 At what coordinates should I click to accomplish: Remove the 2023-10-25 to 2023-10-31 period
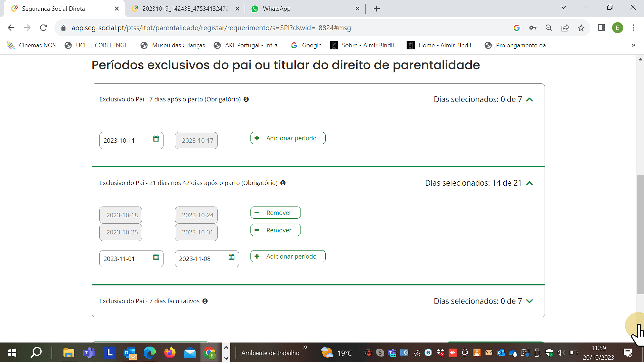coord(275,230)
